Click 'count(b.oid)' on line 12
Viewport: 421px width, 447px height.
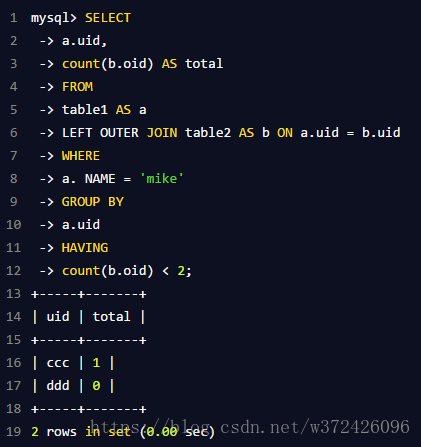[108, 271]
